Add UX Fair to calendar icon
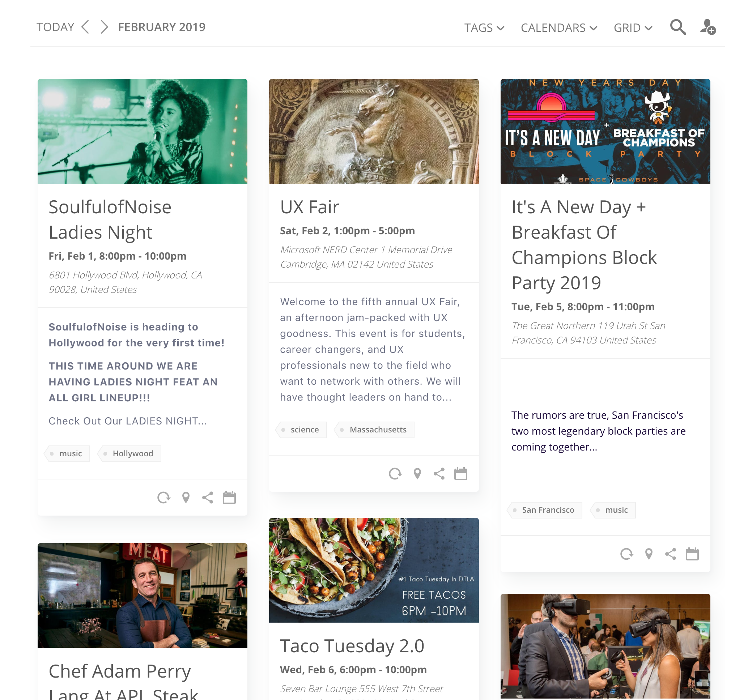This screenshot has width=748, height=700. [460, 474]
